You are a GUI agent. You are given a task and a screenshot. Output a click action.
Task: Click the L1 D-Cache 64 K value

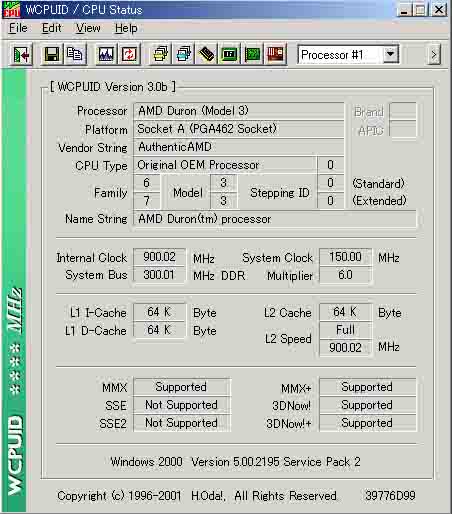point(159,330)
